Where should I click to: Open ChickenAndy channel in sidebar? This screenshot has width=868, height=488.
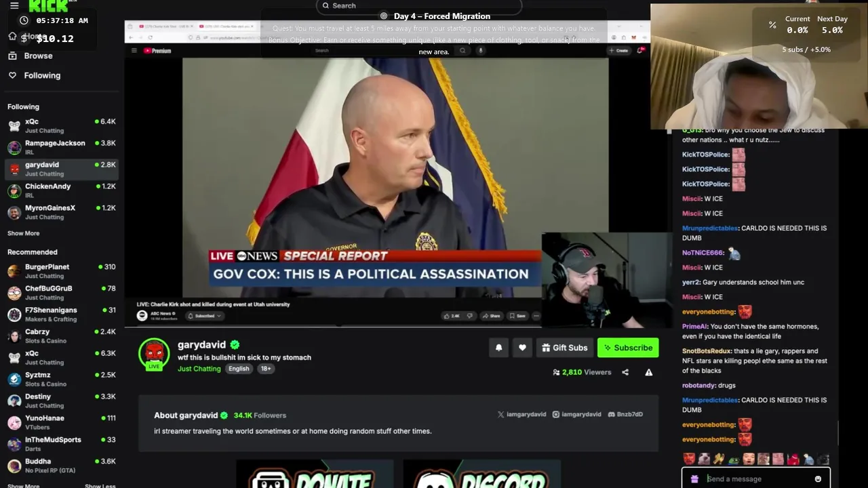pos(62,190)
